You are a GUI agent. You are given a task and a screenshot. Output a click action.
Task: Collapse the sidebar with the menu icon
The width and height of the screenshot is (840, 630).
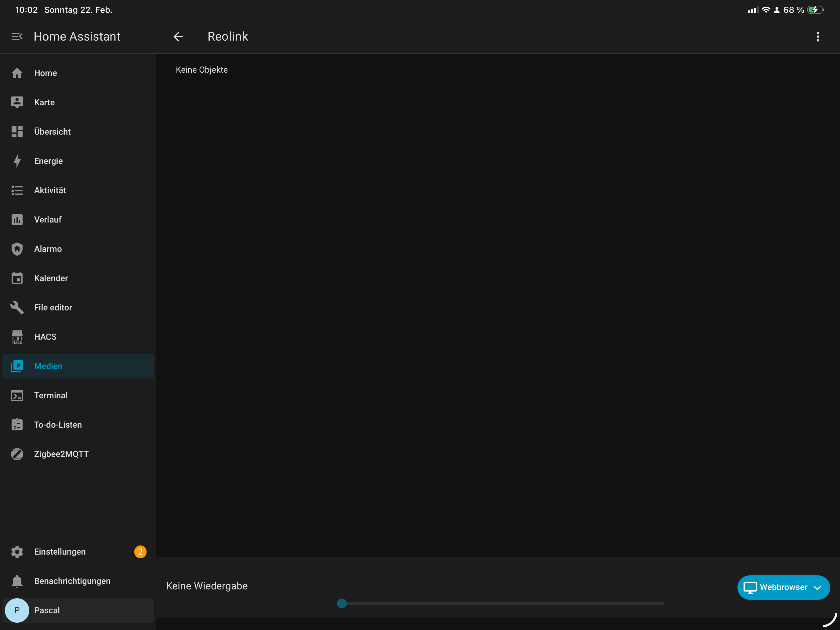point(17,36)
